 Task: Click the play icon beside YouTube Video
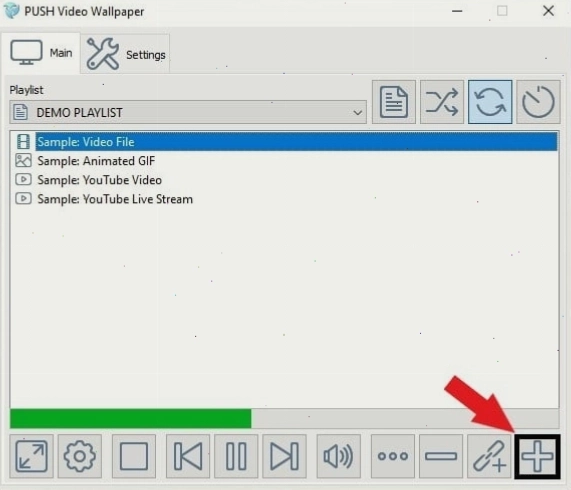tap(23, 179)
